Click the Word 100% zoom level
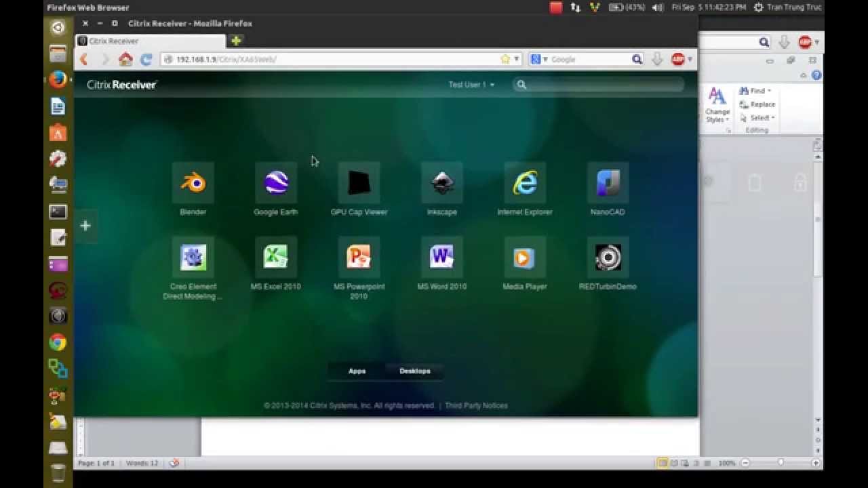The height and width of the screenshot is (488, 868). (x=726, y=463)
